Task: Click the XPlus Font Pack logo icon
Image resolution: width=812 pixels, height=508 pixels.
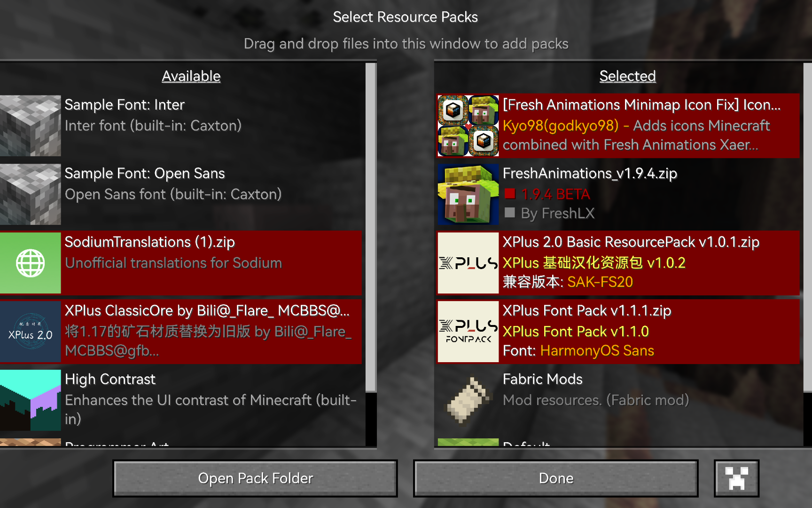Action: tap(468, 332)
